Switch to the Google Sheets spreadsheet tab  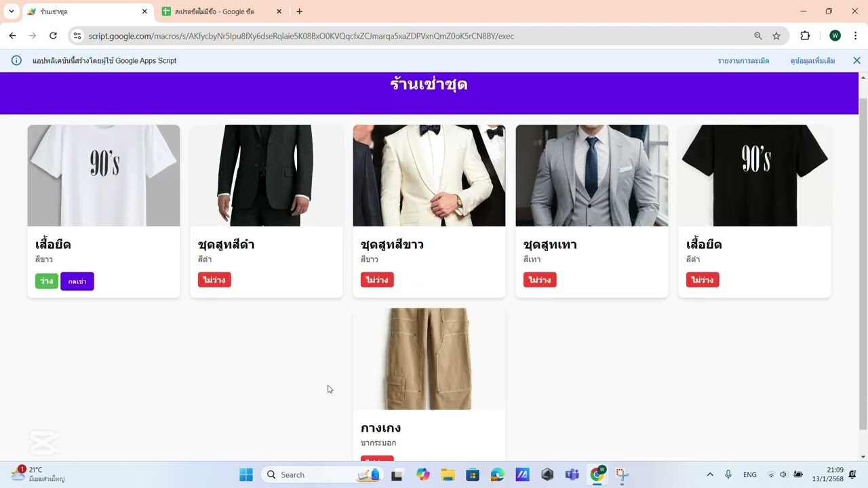222,12
